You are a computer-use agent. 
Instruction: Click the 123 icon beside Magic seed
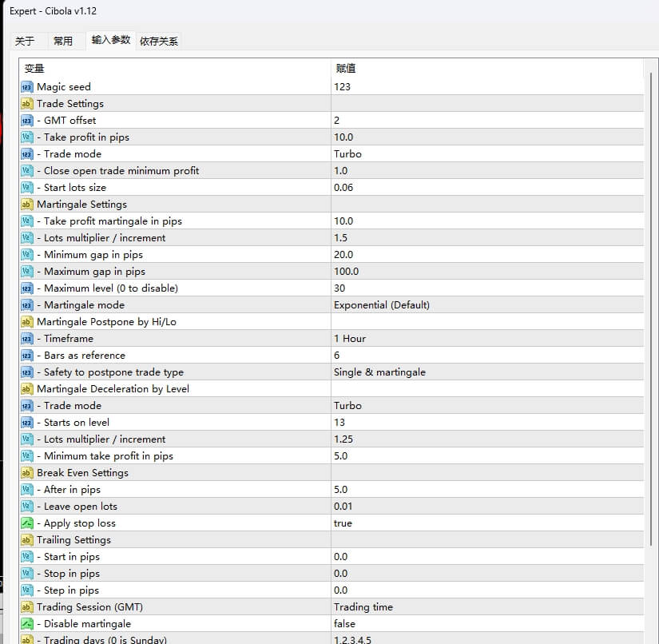(26, 86)
